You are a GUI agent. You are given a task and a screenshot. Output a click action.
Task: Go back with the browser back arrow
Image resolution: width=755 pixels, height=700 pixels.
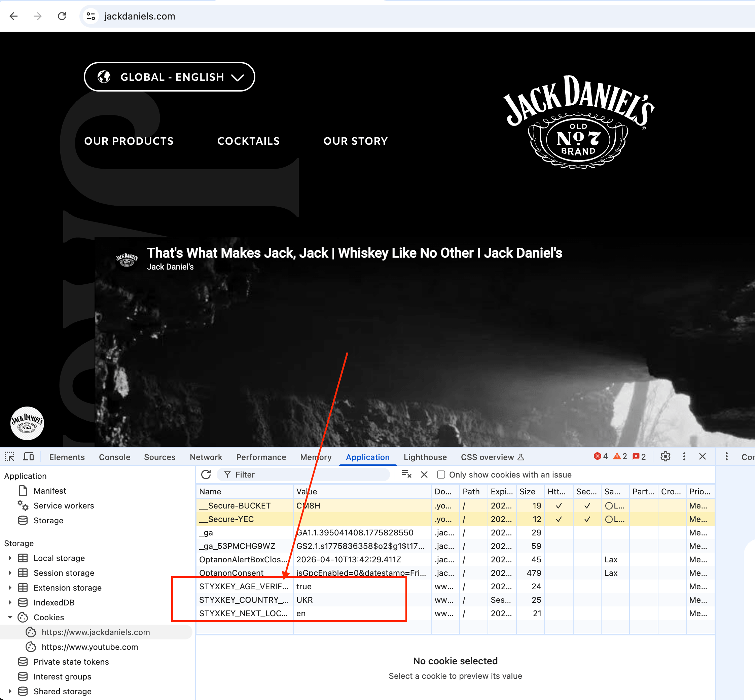[14, 16]
